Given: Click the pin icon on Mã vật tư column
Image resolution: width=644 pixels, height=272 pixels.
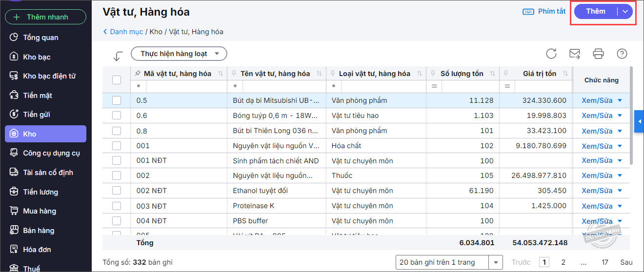Looking at the screenshot, I should pyautogui.click(x=138, y=74).
